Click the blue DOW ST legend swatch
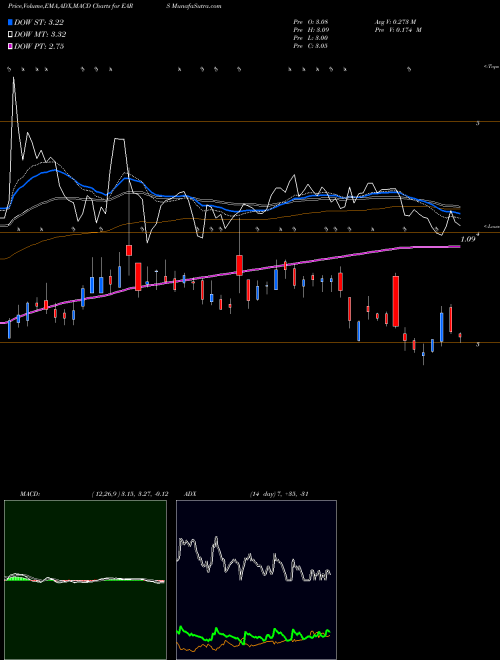Viewport: 500px width, 660px height. pos(10,22)
